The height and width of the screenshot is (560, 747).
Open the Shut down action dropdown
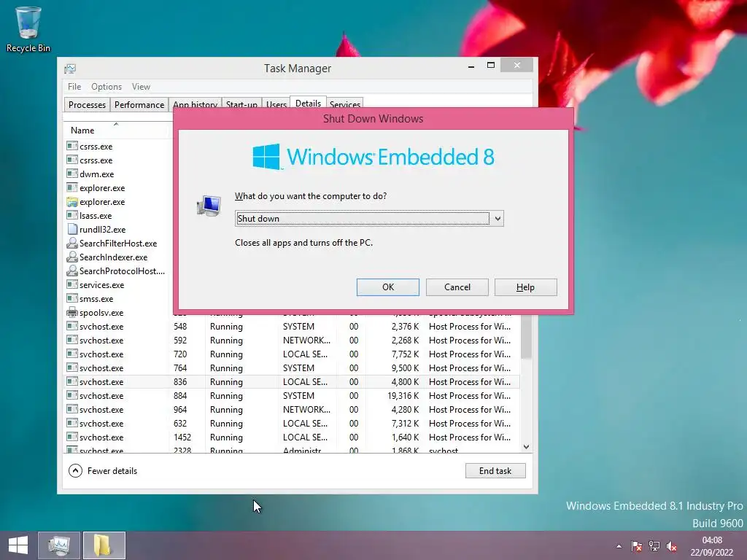[x=498, y=219]
